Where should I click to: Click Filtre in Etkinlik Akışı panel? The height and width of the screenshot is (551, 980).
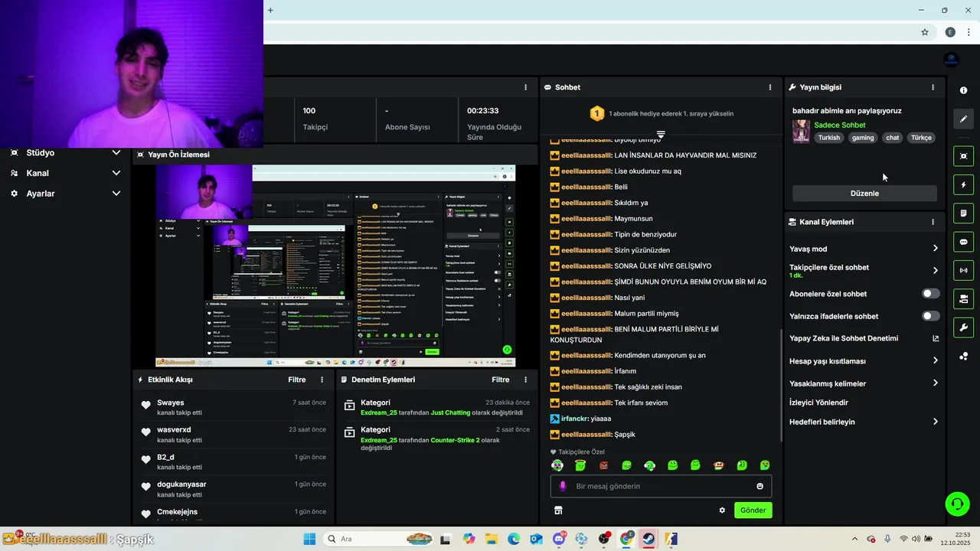tap(297, 380)
